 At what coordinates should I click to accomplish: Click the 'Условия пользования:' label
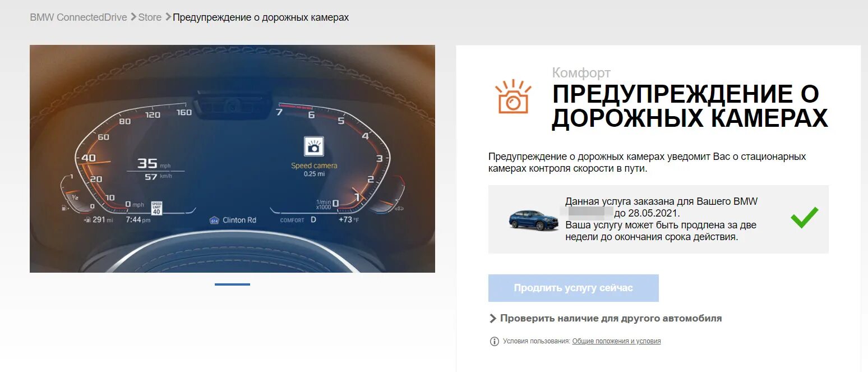[x=537, y=341]
